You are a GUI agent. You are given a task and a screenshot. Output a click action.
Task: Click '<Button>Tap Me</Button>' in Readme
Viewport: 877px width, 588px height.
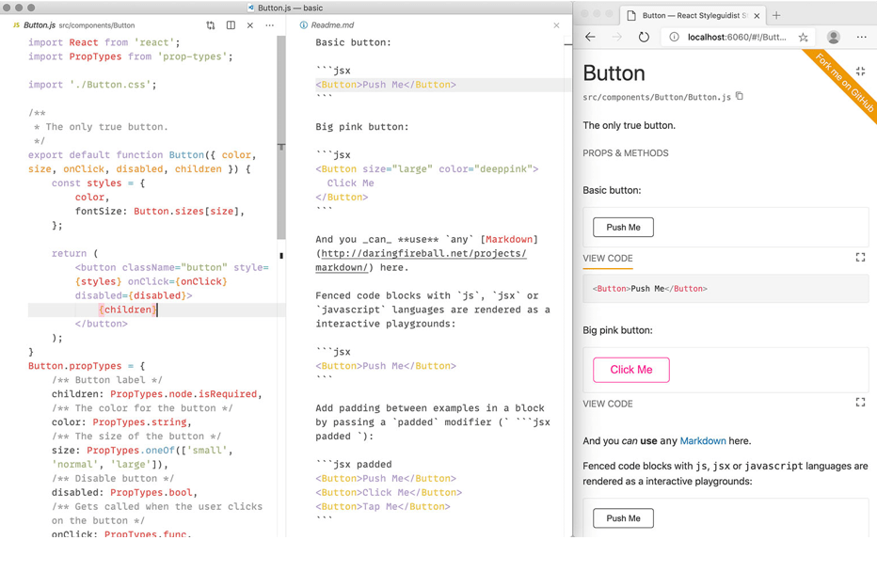(383, 506)
